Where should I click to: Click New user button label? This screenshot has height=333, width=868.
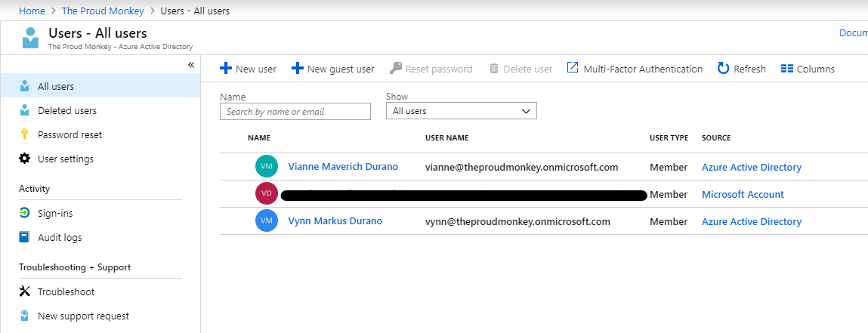pyautogui.click(x=256, y=69)
